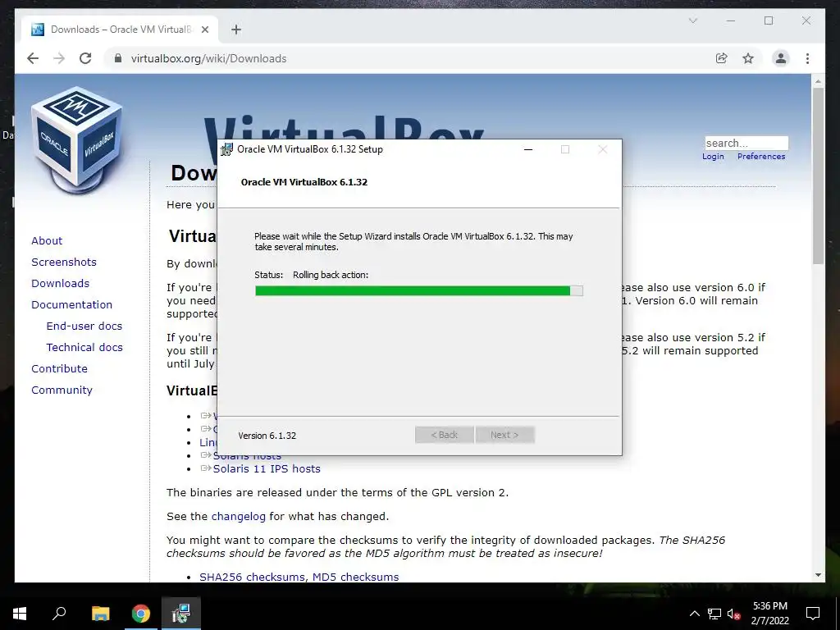
Task: Click the address bar URL
Action: coord(208,58)
